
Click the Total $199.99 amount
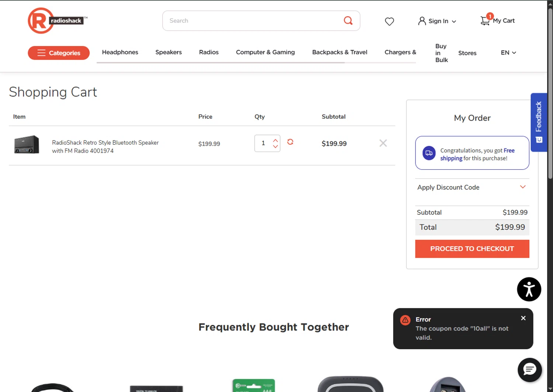[510, 227]
